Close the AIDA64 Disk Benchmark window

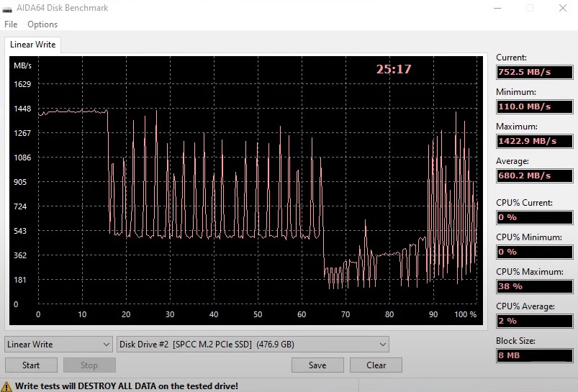click(562, 8)
